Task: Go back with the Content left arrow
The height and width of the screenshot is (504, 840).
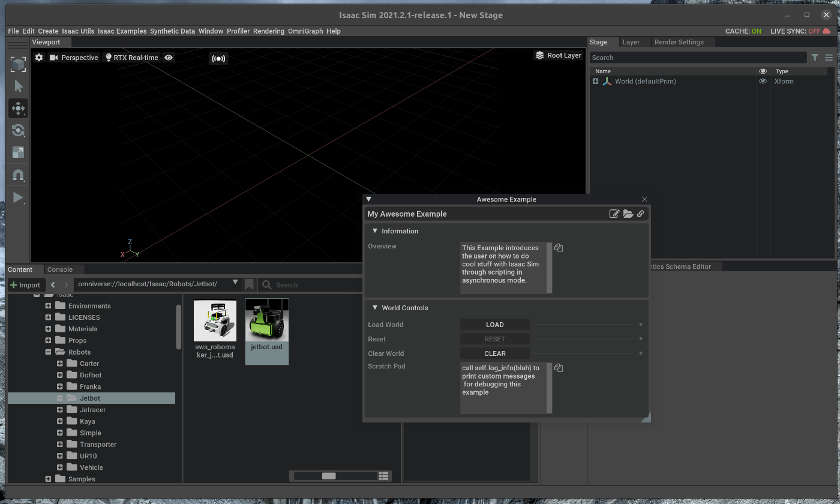Action: click(53, 285)
